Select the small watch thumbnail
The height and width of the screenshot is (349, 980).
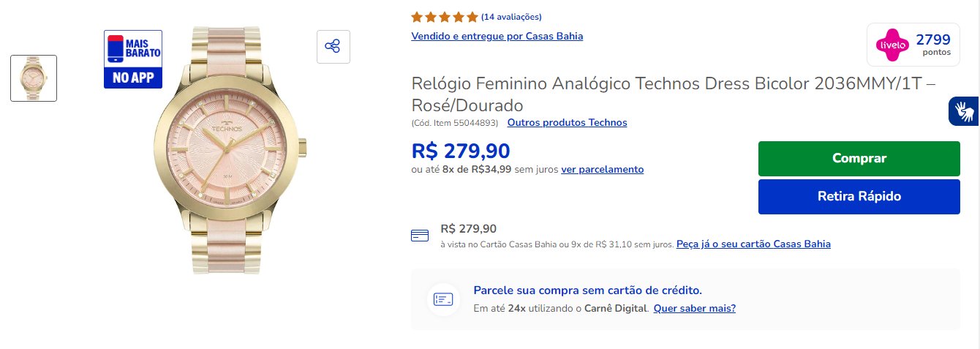click(x=34, y=78)
